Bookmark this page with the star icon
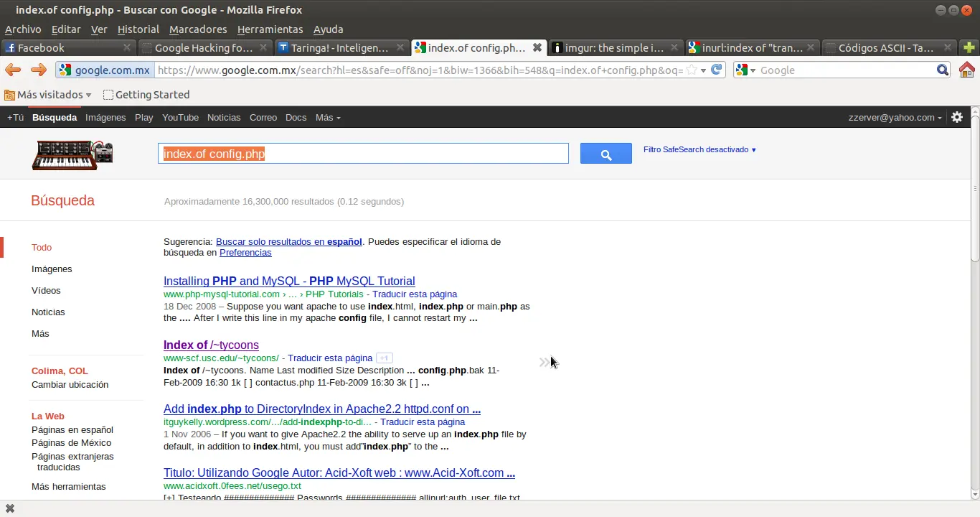The image size is (980, 517). coord(692,70)
